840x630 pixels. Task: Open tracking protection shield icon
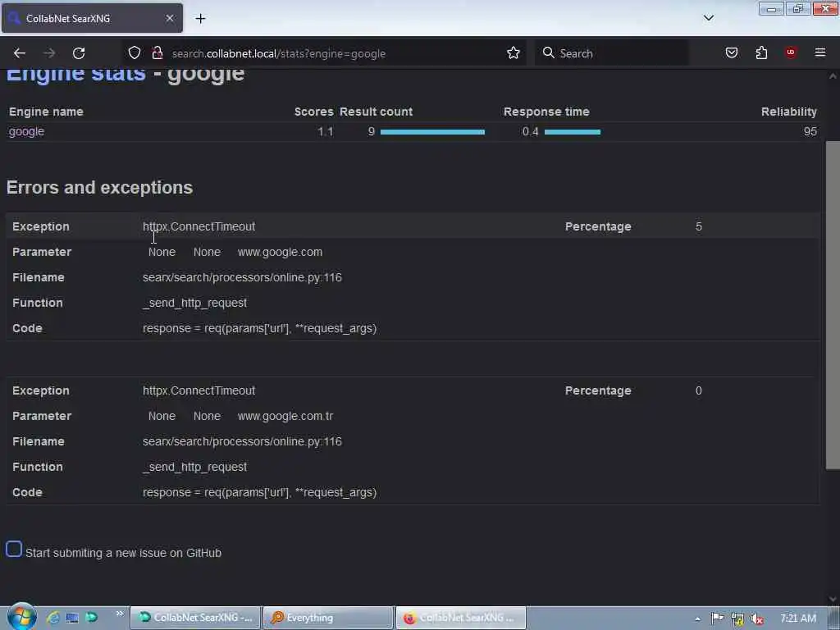(x=135, y=53)
